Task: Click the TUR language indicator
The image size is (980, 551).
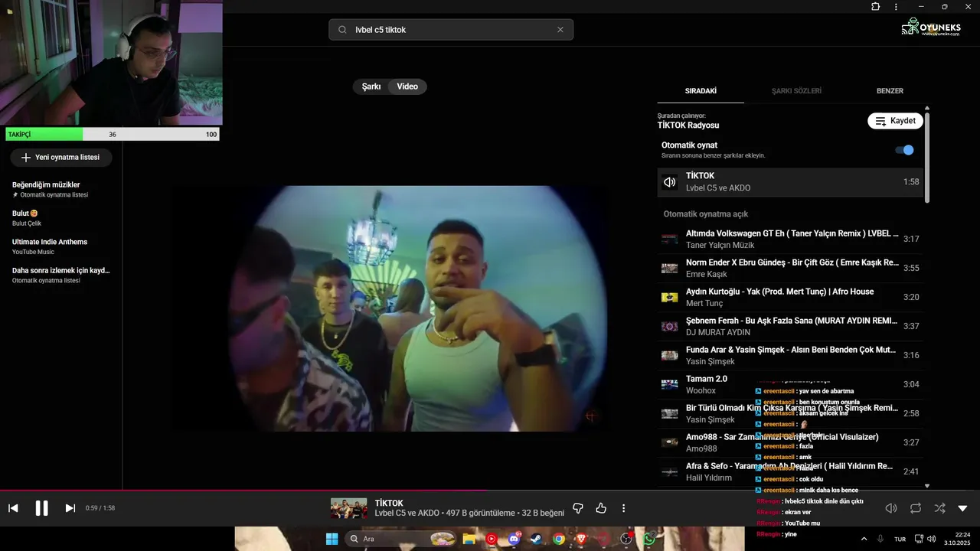Action: 900,539
